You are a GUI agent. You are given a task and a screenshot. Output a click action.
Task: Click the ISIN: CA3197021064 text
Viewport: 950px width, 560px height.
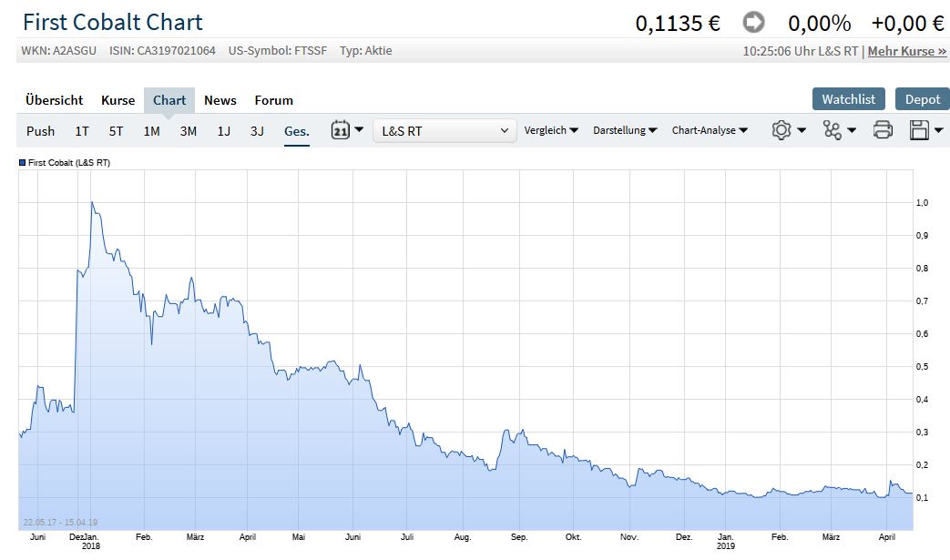(162, 51)
